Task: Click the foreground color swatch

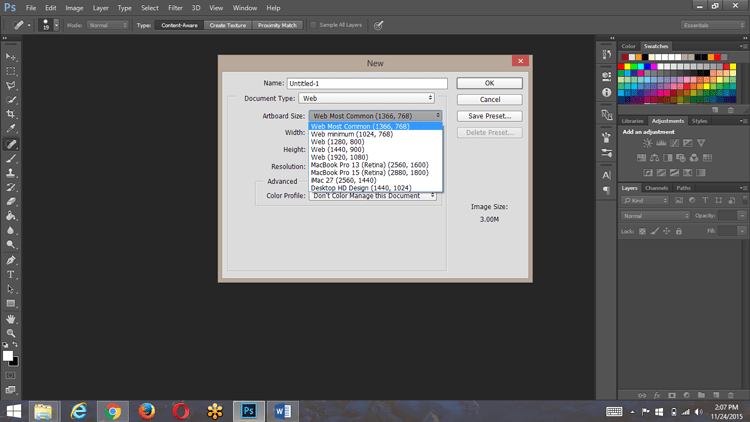Action: coord(8,356)
